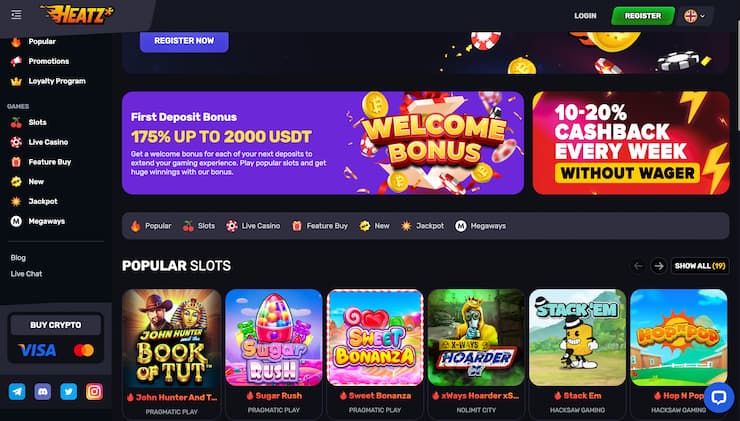Open the Telegram social icon
The height and width of the screenshot is (421, 740).
pyautogui.click(x=17, y=391)
